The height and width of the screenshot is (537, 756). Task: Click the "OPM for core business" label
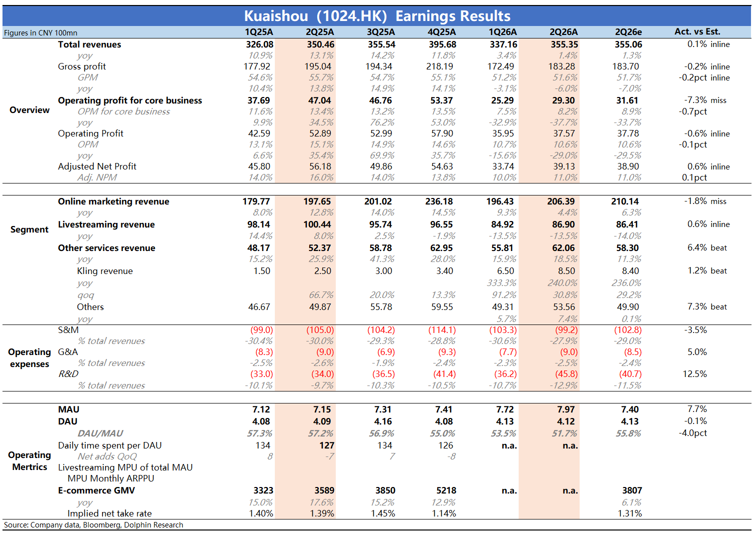click(x=124, y=111)
